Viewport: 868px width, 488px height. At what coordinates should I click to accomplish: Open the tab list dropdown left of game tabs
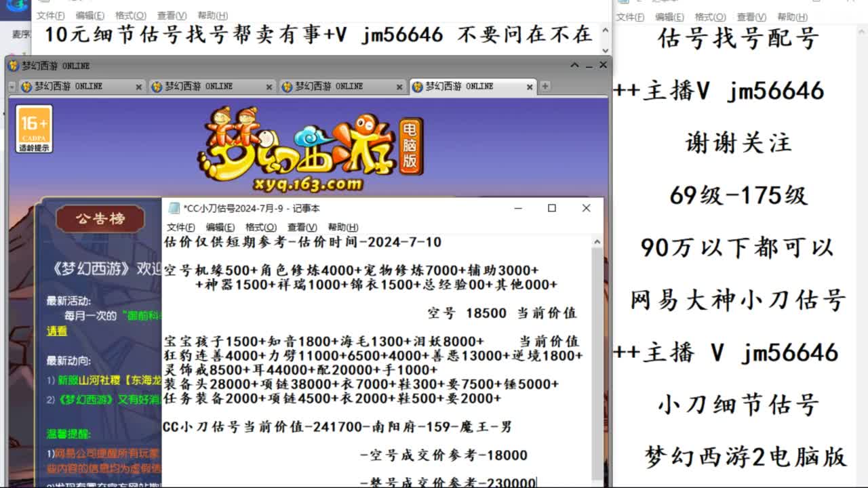pyautogui.click(x=12, y=87)
